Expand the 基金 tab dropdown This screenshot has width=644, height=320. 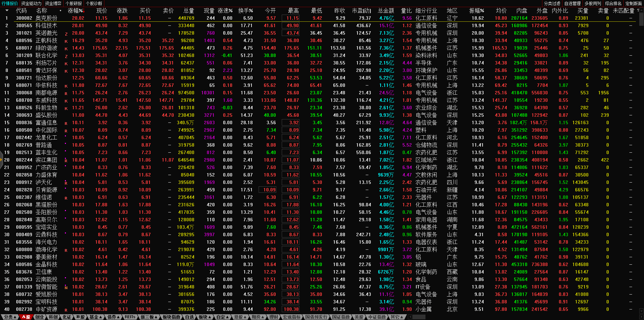pyautogui.click(x=95, y=317)
